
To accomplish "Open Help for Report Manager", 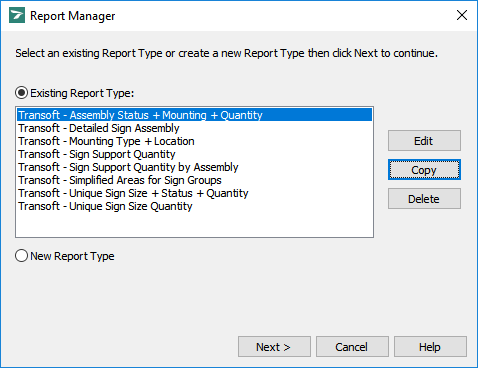I will 430,347.
